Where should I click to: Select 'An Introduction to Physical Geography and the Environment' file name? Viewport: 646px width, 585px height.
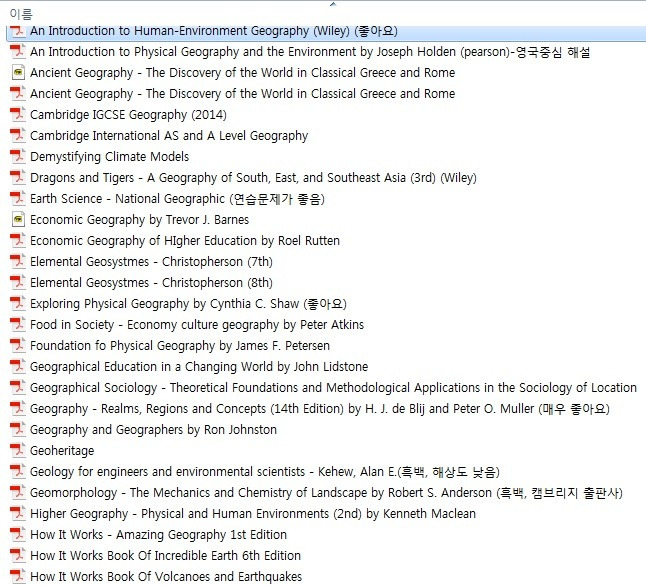click(x=310, y=52)
